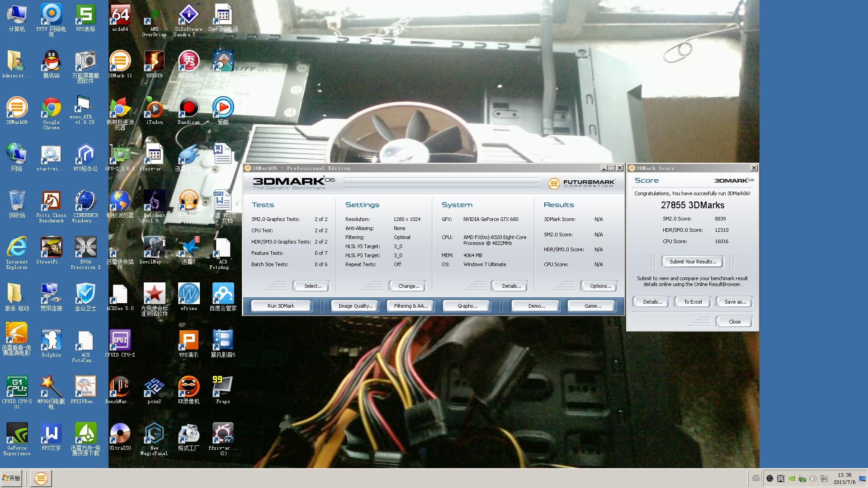Screen dimensions: 868x488
Task: Launch Bandicam recorder icon
Action: 189,111
